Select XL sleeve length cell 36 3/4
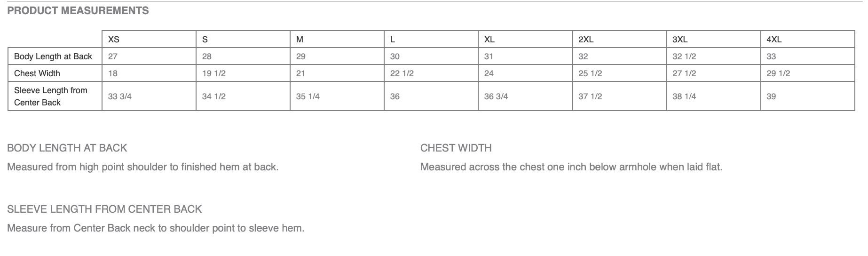 pyautogui.click(x=496, y=96)
